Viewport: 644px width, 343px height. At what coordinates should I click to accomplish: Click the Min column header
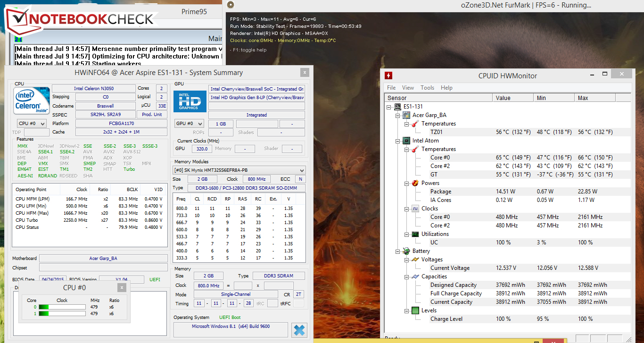[x=554, y=98]
